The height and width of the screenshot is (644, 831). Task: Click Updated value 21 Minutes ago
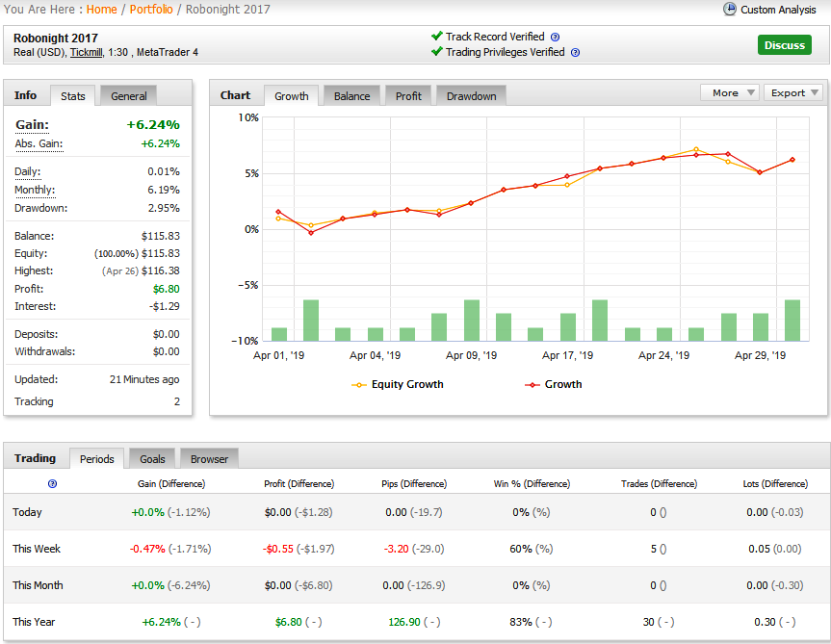click(144, 379)
